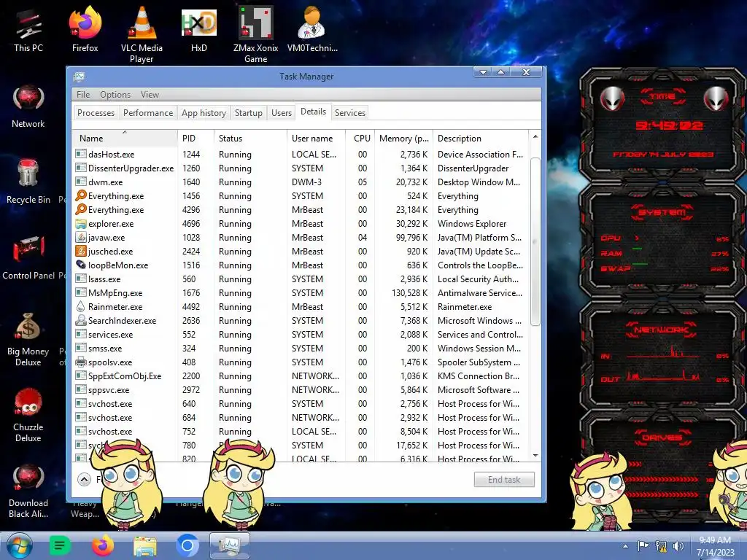Image resolution: width=747 pixels, height=560 pixels.
Task: Open File Explorer from the taskbar
Action: [x=145, y=546]
